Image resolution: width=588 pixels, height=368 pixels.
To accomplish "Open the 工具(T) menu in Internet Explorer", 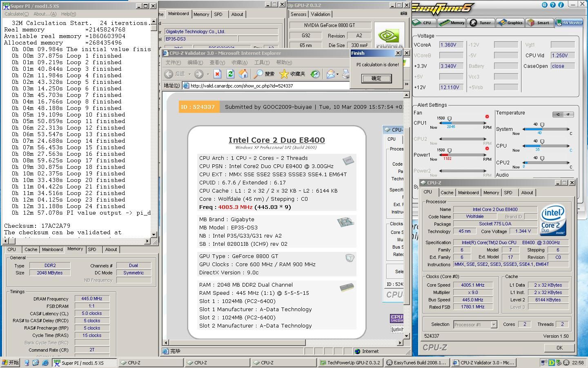I will pyautogui.click(x=262, y=63).
